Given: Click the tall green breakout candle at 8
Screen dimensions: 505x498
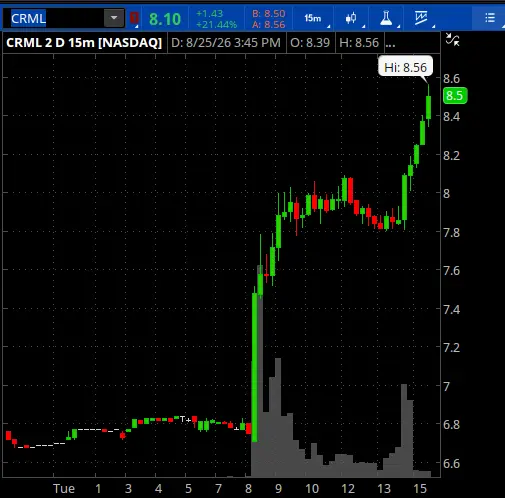Looking at the screenshot, I should 255,367.
